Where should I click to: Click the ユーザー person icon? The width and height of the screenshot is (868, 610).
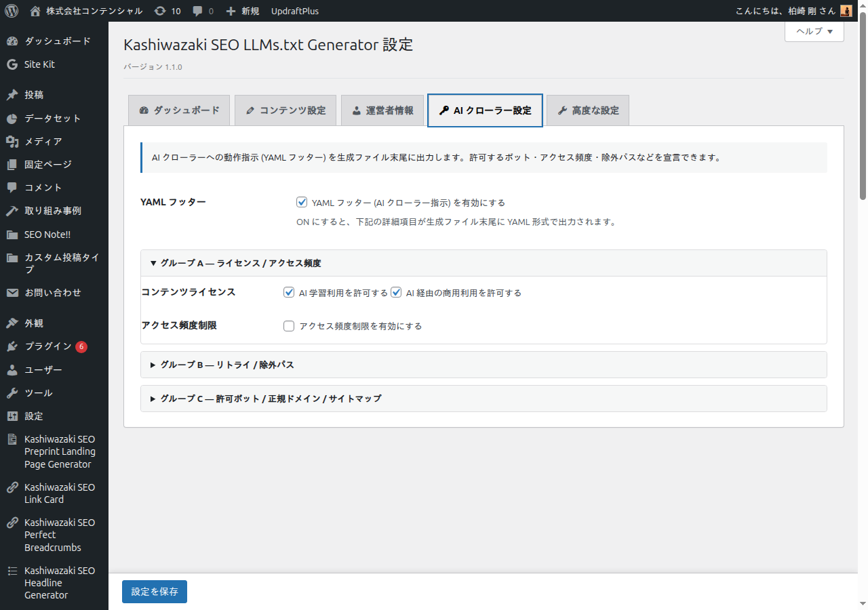[x=12, y=370]
